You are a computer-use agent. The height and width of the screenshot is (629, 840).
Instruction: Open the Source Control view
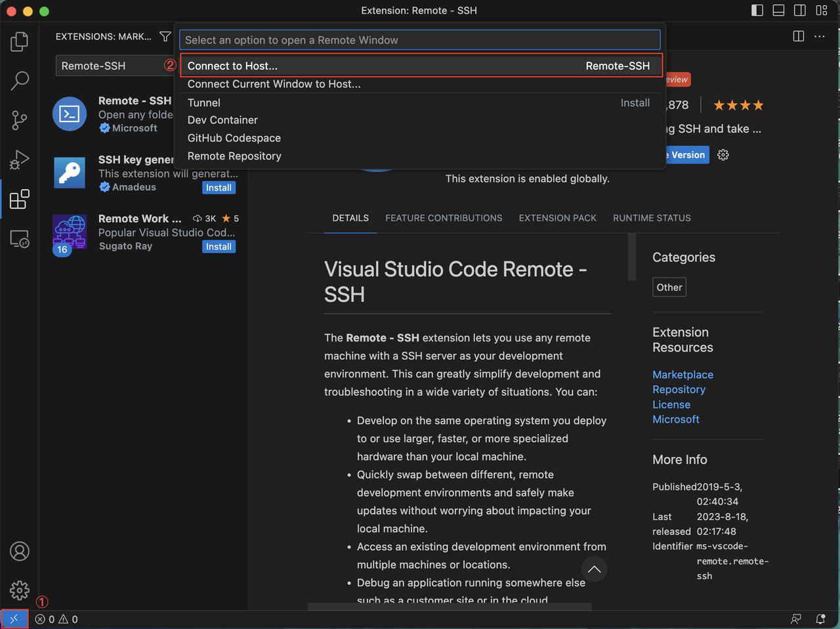click(x=20, y=120)
